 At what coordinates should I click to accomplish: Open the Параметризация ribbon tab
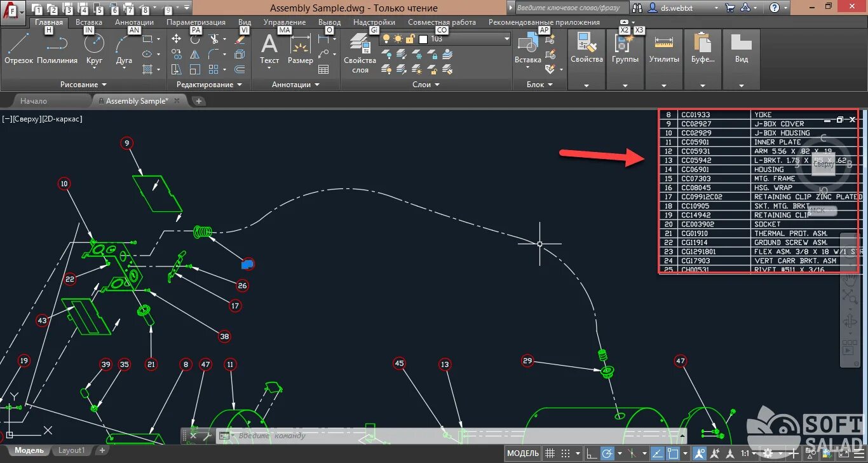coord(196,22)
